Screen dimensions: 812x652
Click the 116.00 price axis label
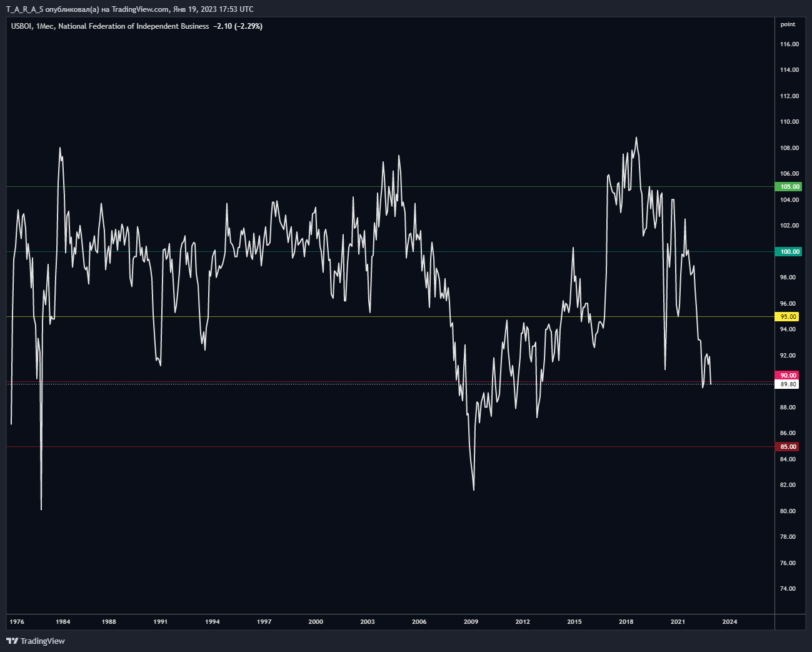pos(789,44)
